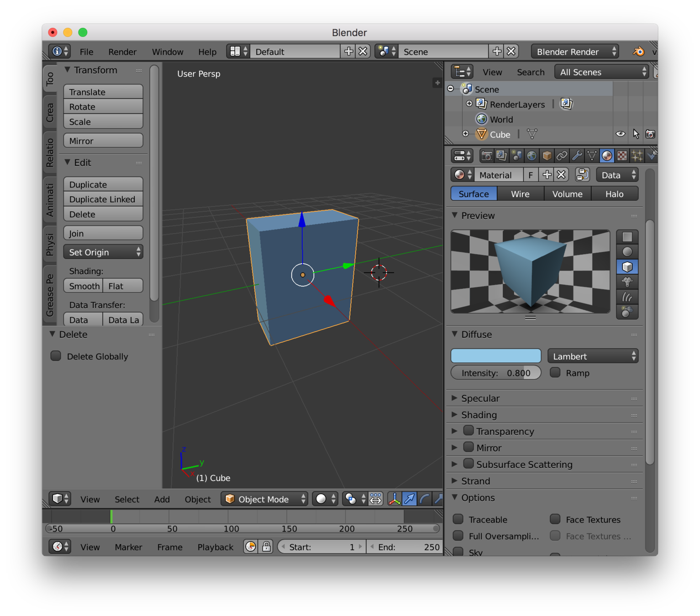
Task: Open the Modifiers wrench properties tab
Action: pos(577,156)
